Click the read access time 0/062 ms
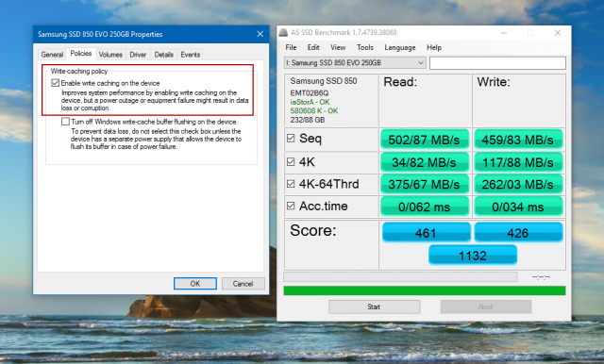The image size is (604, 364). pos(424,207)
